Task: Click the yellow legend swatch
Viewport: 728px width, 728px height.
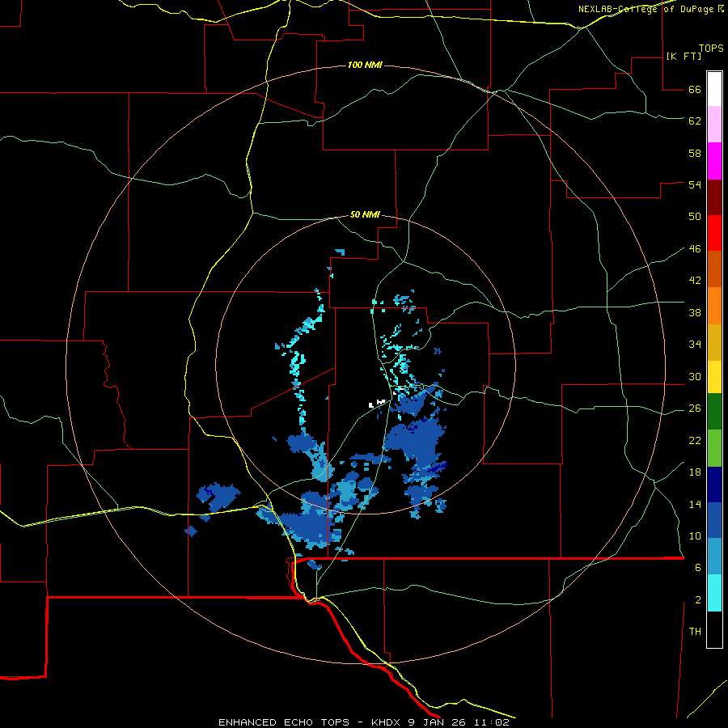Action: [x=714, y=377]
